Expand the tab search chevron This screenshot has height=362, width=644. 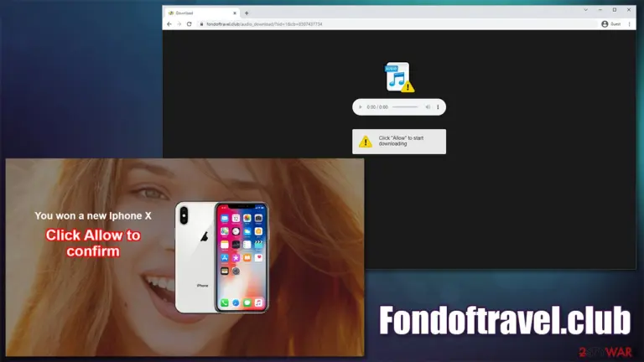[x=585, y=10]
